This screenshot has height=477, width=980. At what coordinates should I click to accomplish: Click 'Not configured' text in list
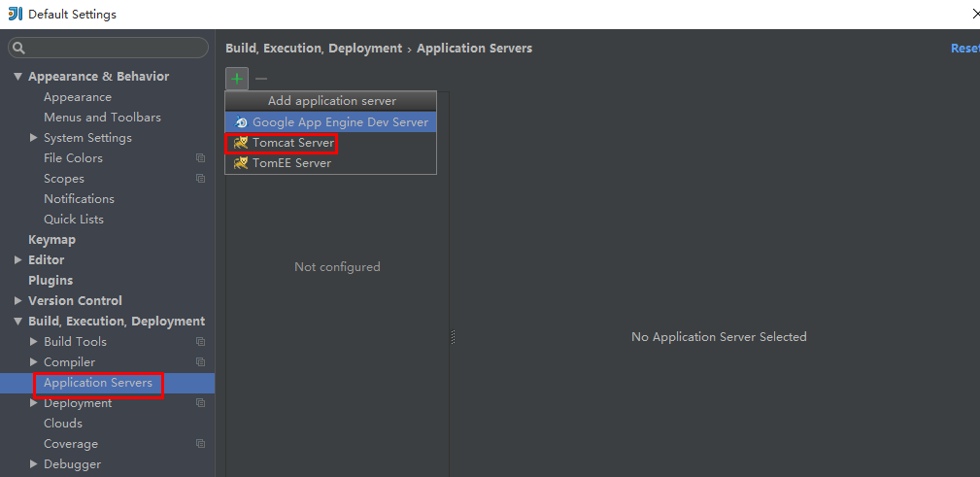click(x=337, y=267)
